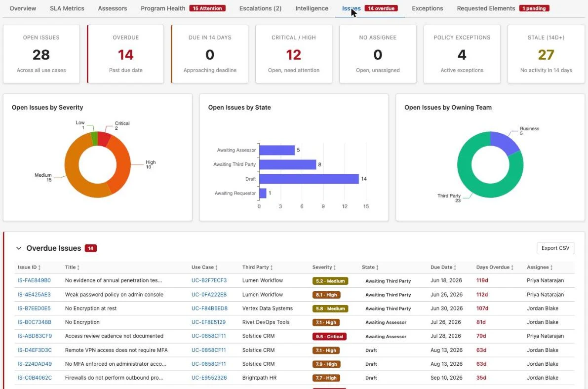Click Vertex Data Systems third party cell
This screenshot has width=588, height=389.
(x=268, y=309)
